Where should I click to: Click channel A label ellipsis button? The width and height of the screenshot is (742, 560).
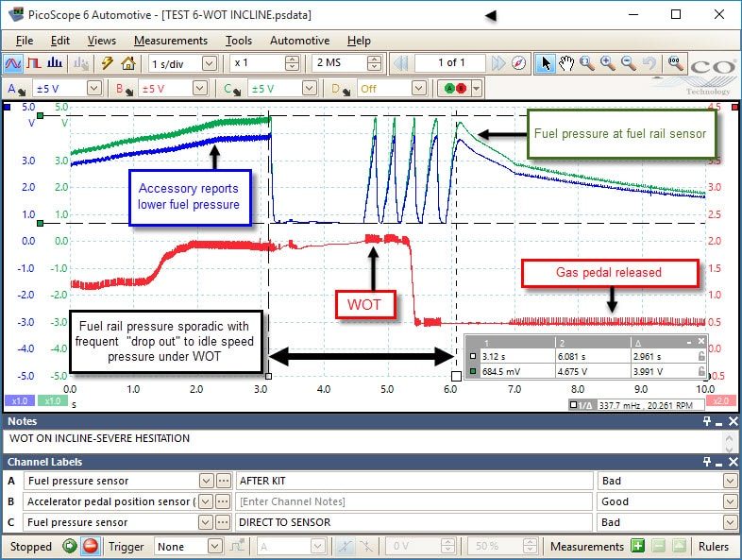coord(224,481)
